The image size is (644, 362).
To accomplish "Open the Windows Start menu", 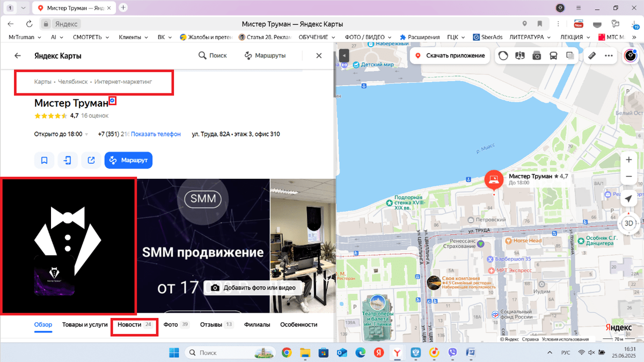I will [x=174, y=352].
